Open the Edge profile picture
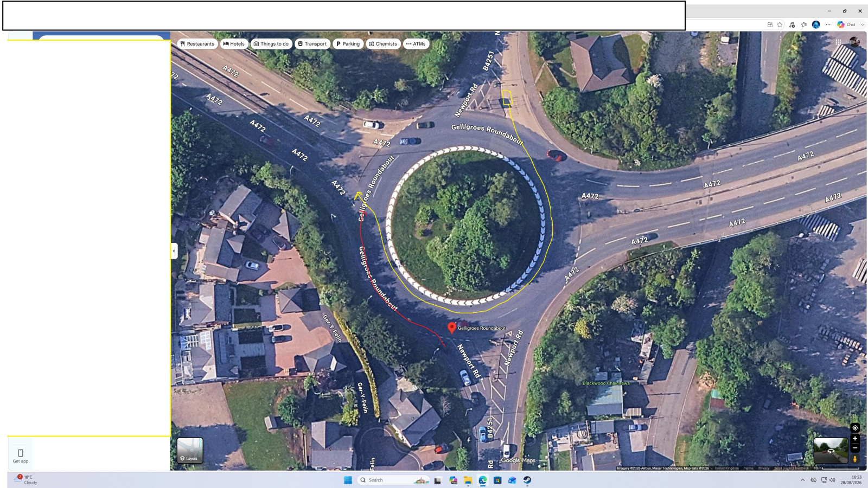This screenshot has height=488, width=868. coord(816,24)
